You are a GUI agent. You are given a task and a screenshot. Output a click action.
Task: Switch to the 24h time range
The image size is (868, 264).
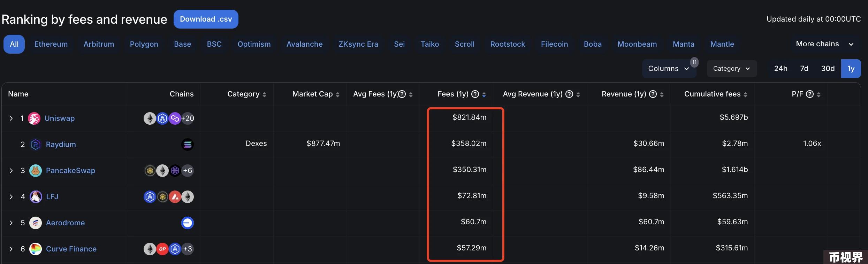pyautogui.click(x=781, y=69)
